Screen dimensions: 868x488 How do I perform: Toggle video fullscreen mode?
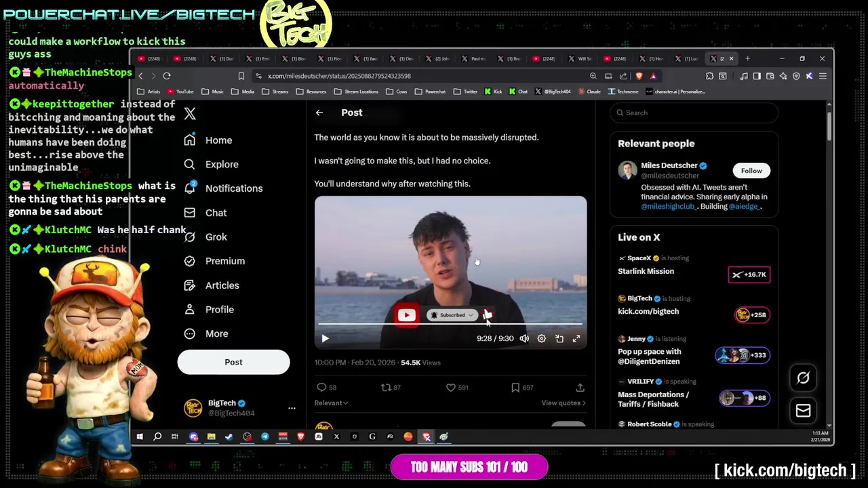[576, 338]
